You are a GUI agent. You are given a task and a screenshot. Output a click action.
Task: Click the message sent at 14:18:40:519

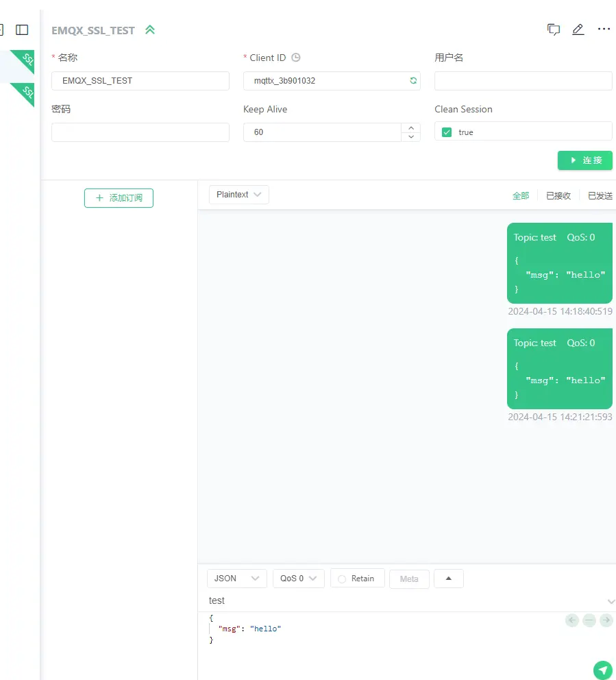pos(560,263)
